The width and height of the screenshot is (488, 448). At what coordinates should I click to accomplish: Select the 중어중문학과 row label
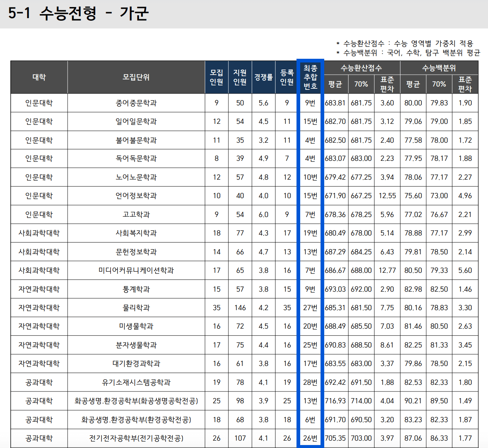coord(136,103)
